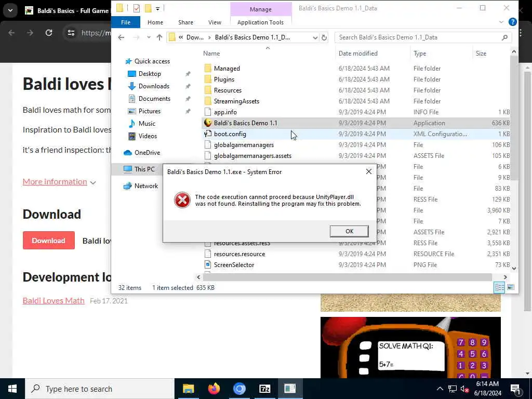Open Baldi Loves Math devlog link
Viewport: 532px width, 399px height.
(x=54, y=301)
